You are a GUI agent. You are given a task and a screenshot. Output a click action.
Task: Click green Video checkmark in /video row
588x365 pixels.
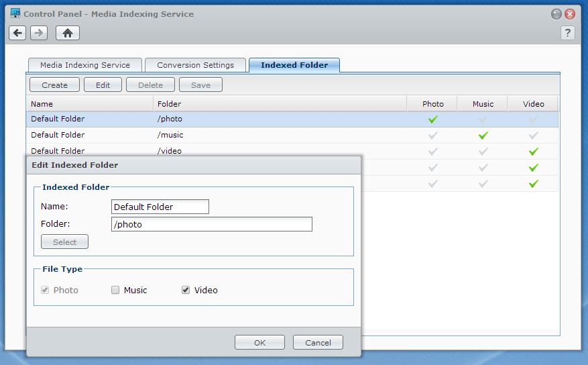(x=533, y=152)
